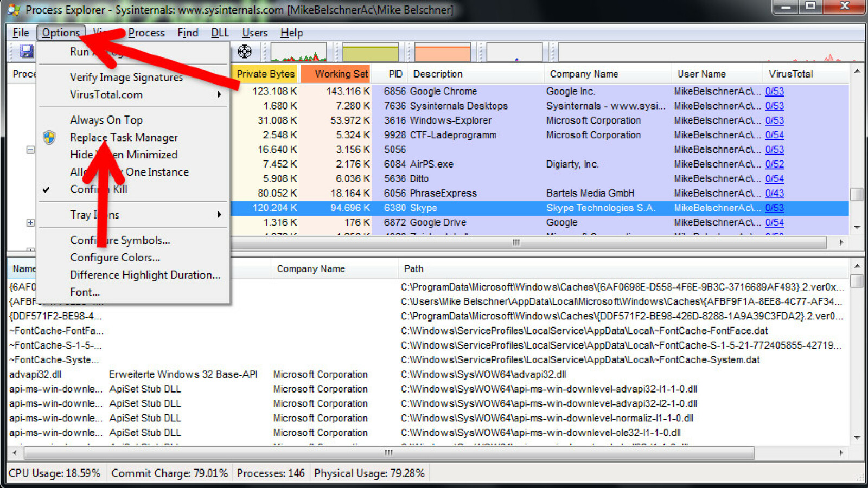The image size is (868, 488).
Task: Open the DLL menu
Action: pyautogui.click(x=220, y=33)
